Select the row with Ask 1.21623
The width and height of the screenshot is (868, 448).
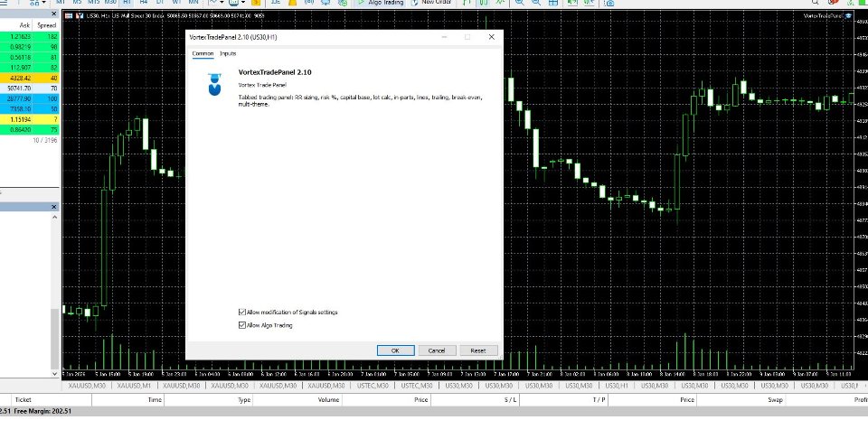pyautogui.click(x=29, y=36)
